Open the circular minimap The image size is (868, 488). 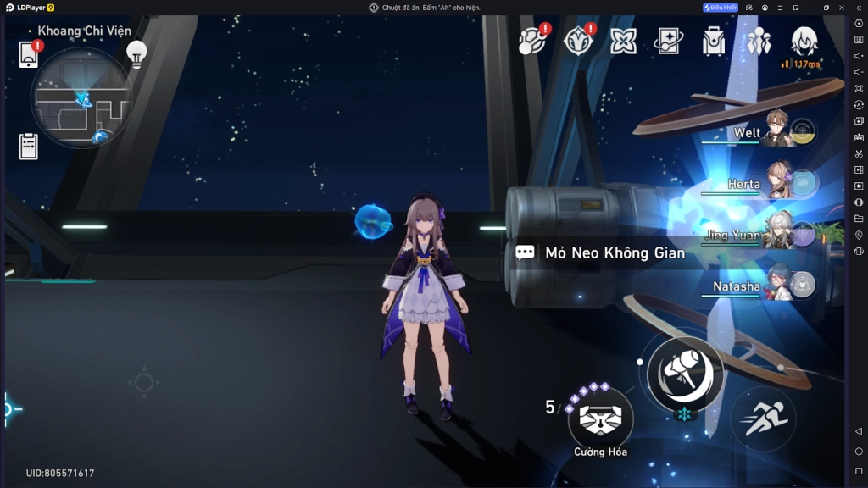pos(81,98)
